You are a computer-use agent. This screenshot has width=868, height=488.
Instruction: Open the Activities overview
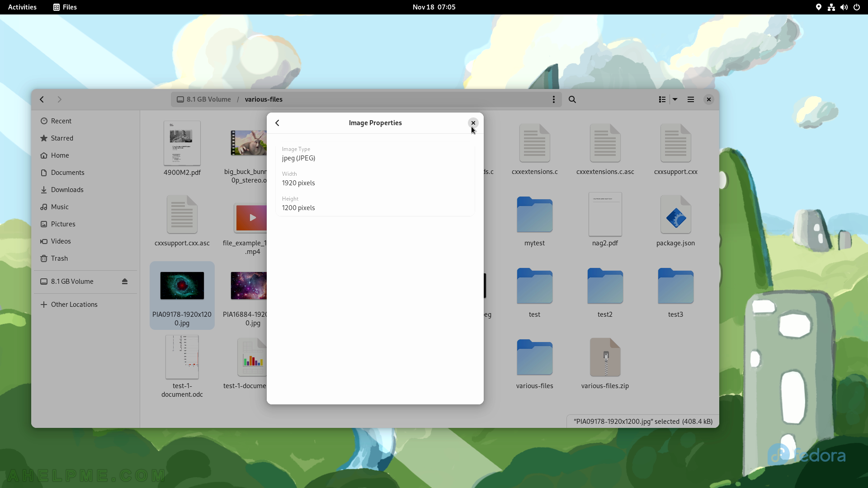coord(22,7)
